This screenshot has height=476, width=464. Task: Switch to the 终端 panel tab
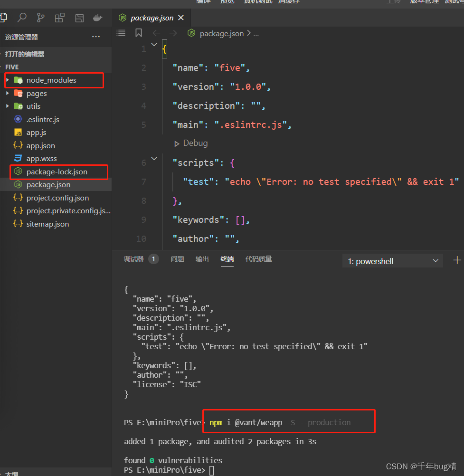point(227,259)
